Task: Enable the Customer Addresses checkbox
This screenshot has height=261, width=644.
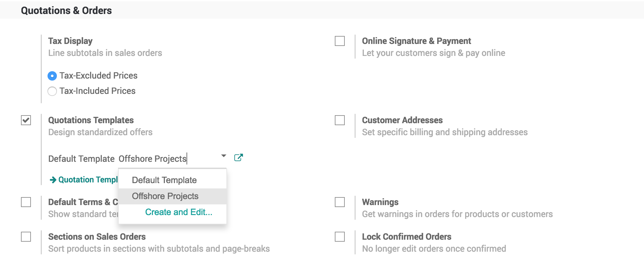Action: click(x=340, y=120)
